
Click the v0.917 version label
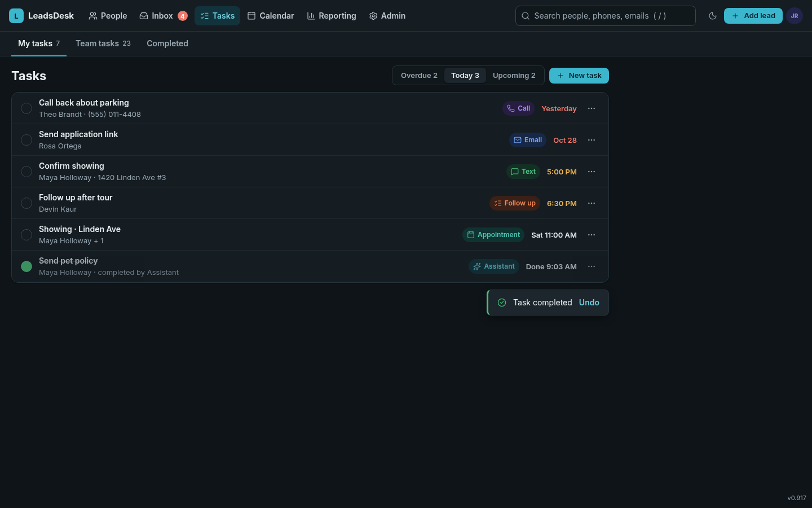point(797,498)
